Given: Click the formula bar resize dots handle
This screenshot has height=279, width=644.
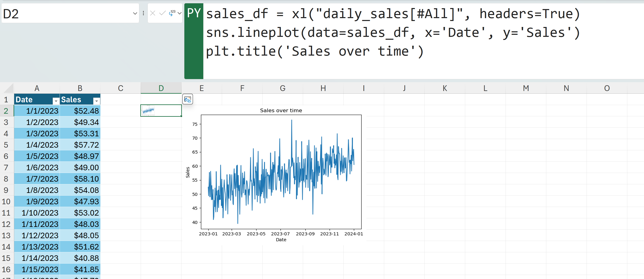Looking at the screenshot, I should tap(143, 13).
